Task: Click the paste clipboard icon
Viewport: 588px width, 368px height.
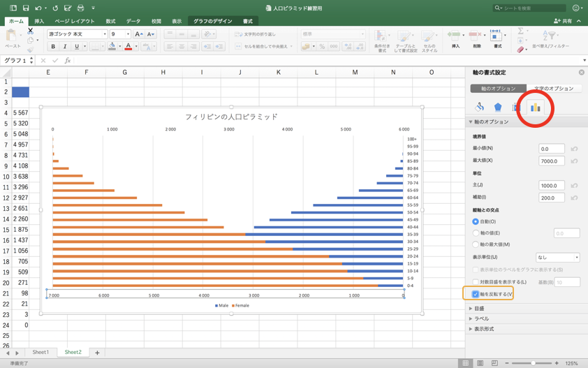Action: tap(11, 36)
